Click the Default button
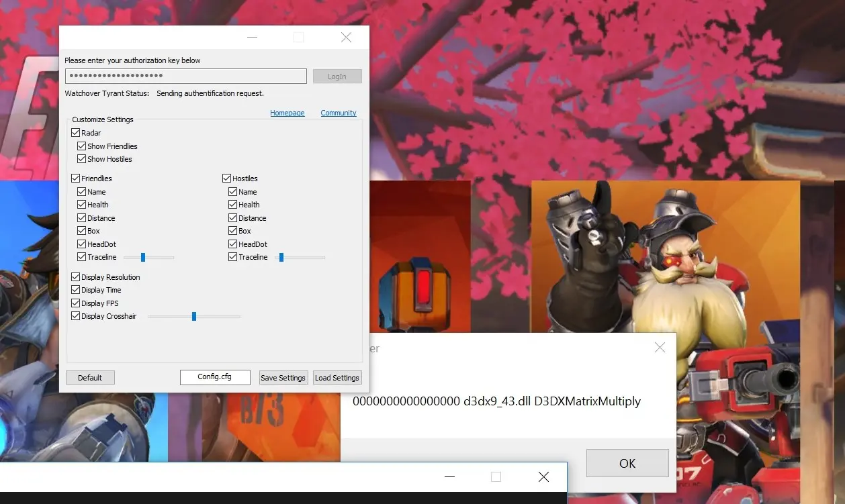The height and width of the screenshot is (504, 845). tap(90, 378)
